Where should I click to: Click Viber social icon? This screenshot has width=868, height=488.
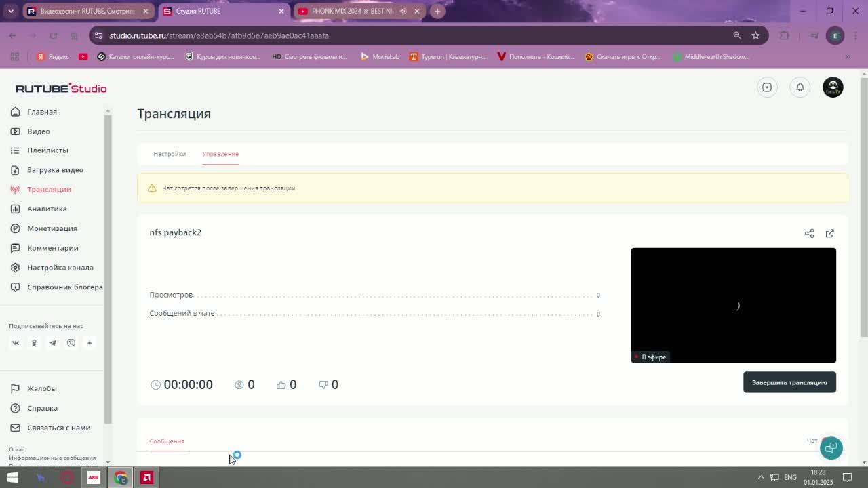(71, 343)
